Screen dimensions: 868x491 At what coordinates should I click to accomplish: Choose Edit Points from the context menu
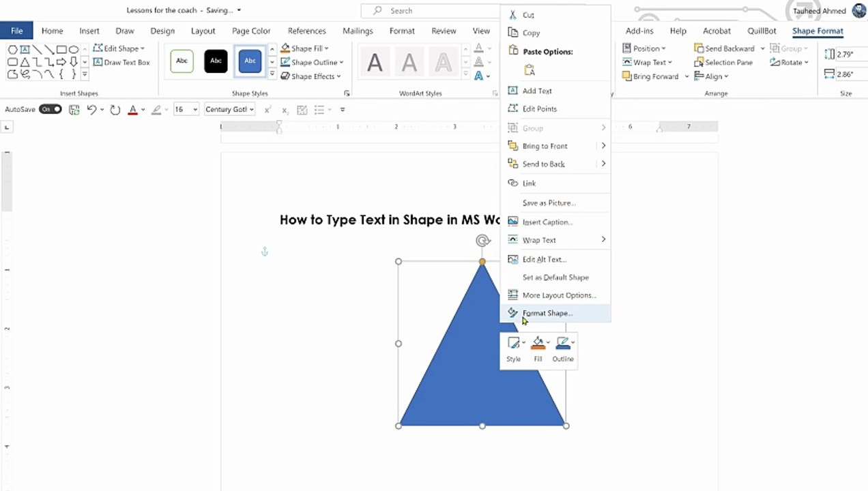(x=555, y=108)
